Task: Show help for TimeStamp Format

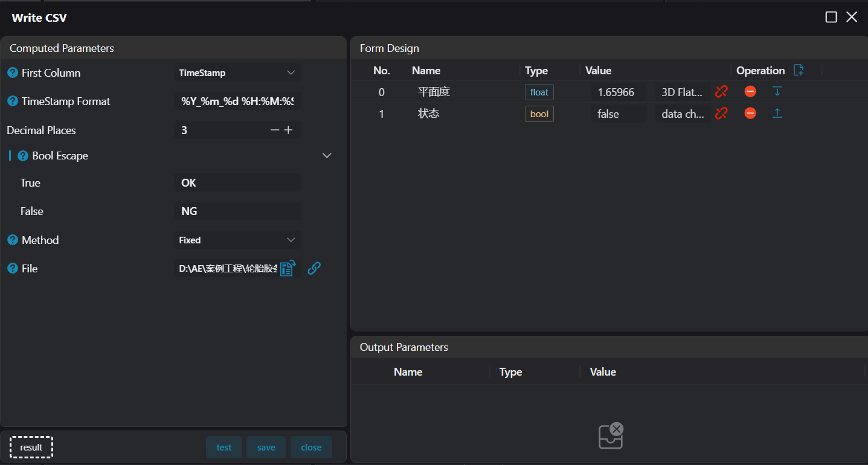Action: 13,101
